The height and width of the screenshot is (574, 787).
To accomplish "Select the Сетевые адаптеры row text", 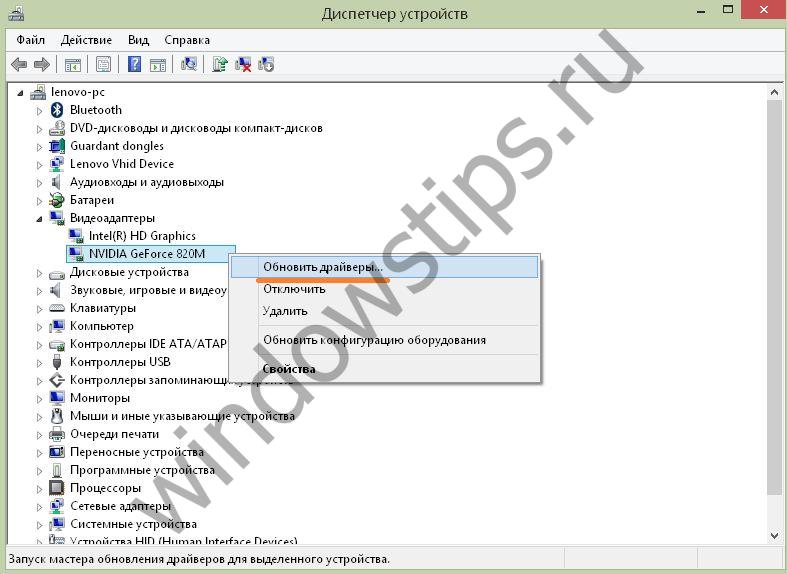I will [x=120, y=506].
